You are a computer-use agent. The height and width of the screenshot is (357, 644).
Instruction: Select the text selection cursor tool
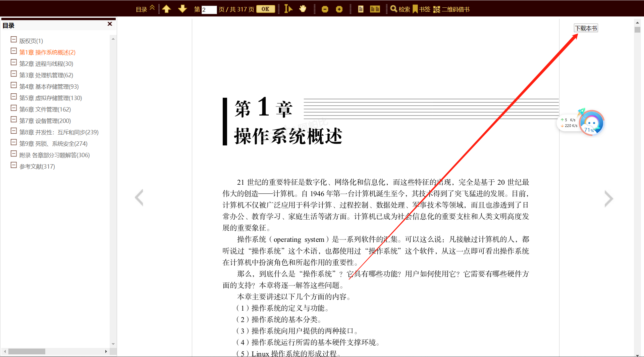288,9
